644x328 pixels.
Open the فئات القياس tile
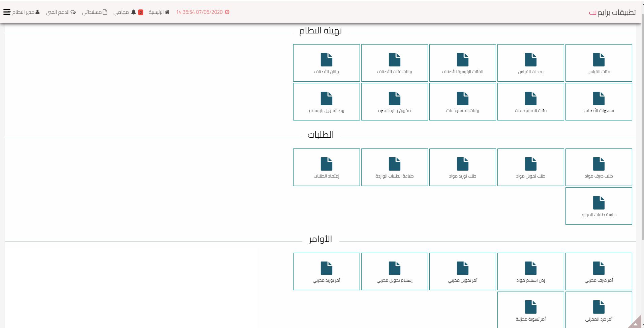[599, 63]
